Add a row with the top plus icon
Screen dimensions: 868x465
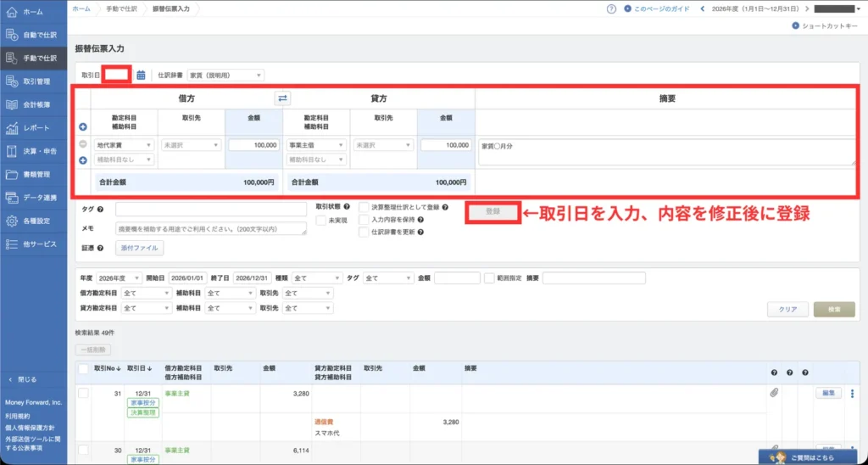(83, 127)
